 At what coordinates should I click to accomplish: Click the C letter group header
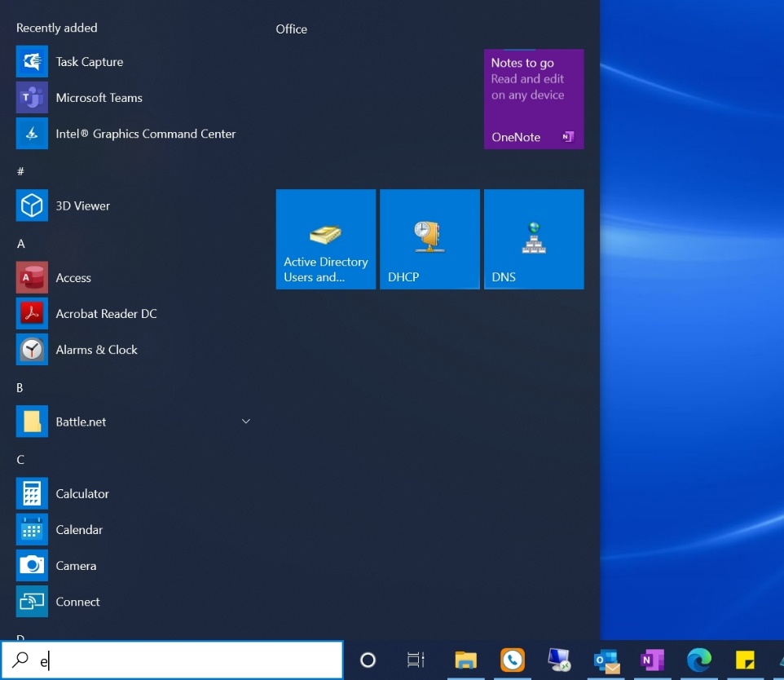click(20, 459)
